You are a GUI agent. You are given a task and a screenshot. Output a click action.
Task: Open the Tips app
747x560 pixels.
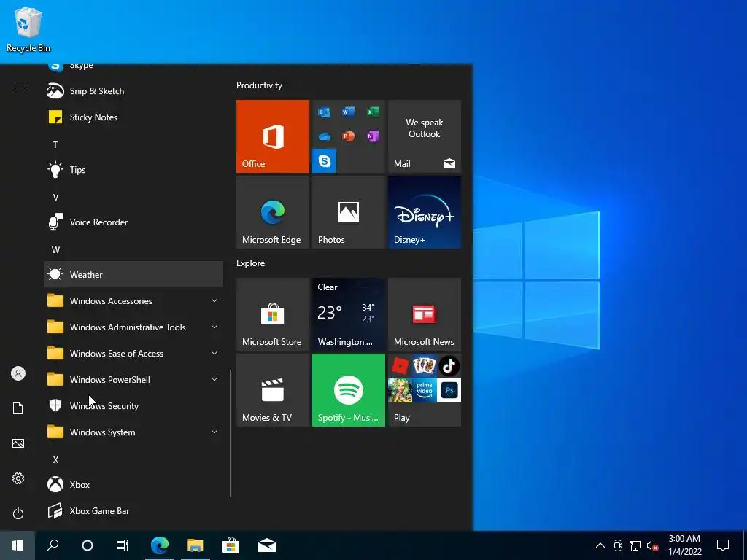point(133,169)
